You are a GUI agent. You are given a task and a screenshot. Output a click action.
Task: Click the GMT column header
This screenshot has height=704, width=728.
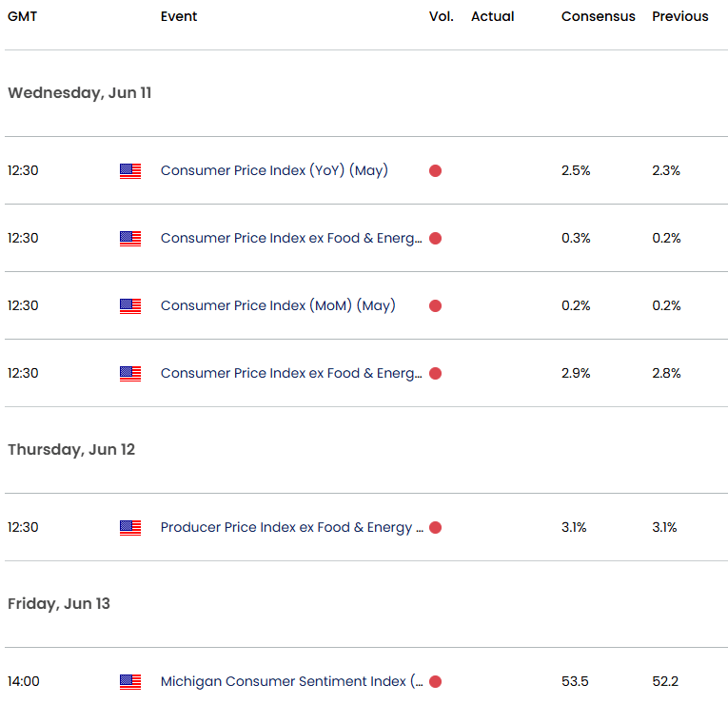pyautogui.click(x=23, y=17)
